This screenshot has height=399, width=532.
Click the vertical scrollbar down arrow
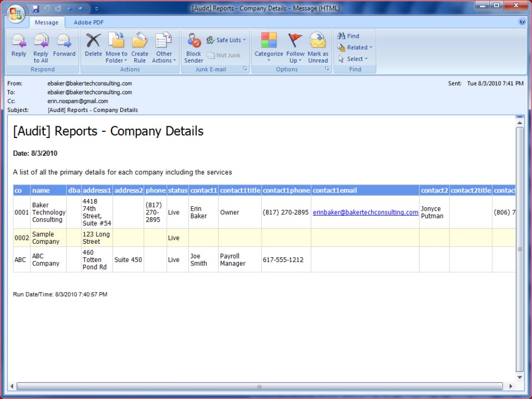[x=519, y=377]
